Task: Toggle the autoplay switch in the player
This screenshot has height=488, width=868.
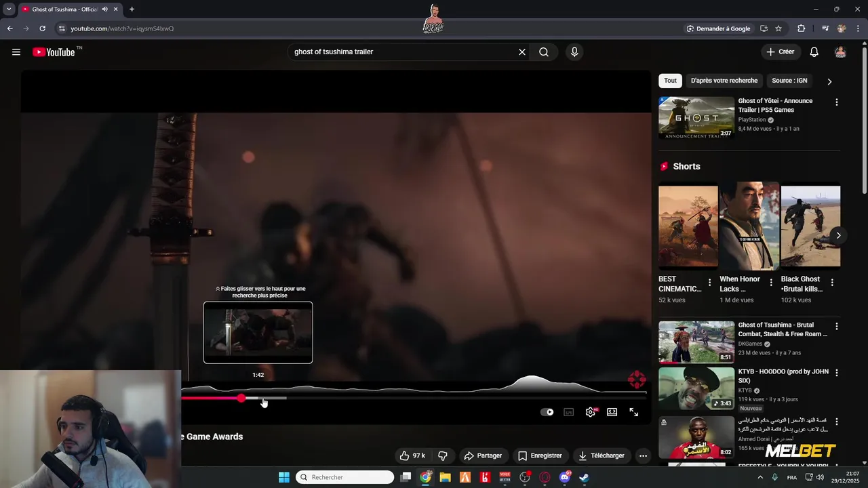Action: (x=547, y=412)
